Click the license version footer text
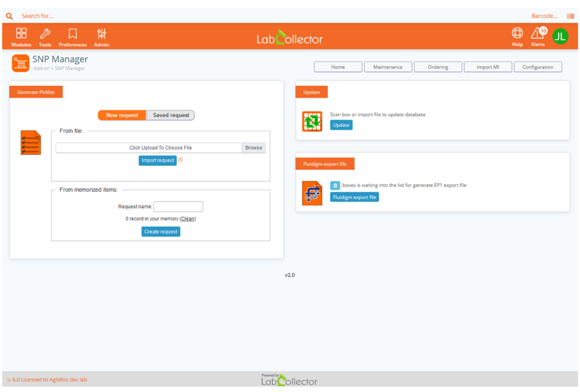This screenshot has width=580, height=392. (47, 380)
